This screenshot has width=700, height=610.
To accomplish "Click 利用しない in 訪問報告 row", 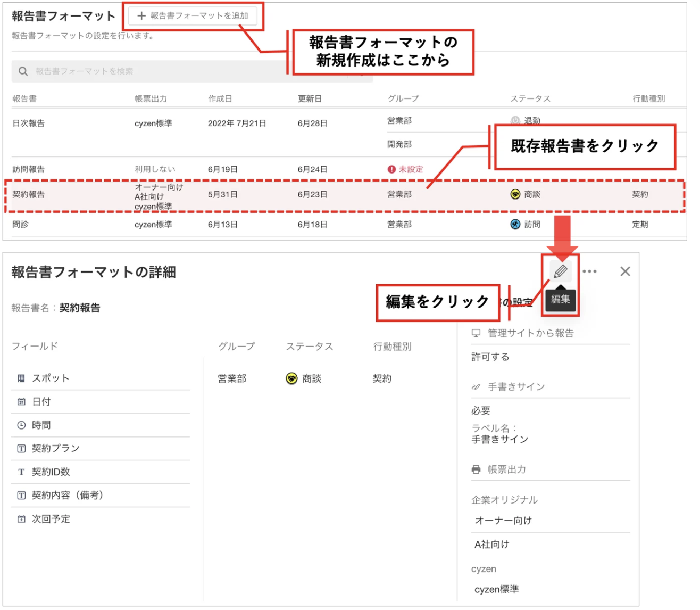I will click(154, 169).
